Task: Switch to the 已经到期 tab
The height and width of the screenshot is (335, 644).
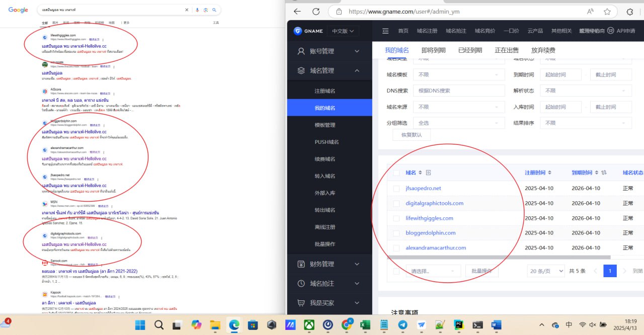Action: (470, 50)
